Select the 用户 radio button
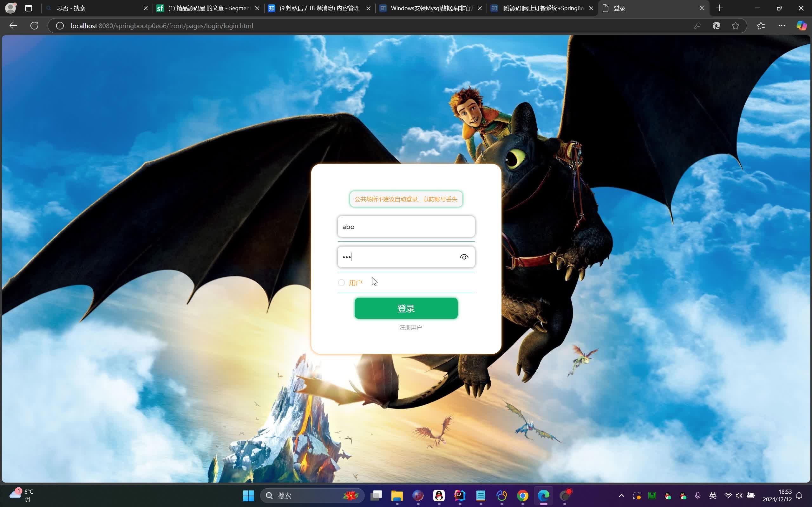The image size is (812, 507). 341,283
